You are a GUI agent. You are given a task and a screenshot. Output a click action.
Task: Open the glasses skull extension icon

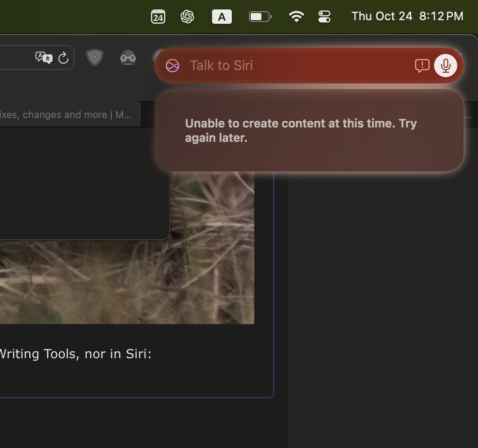tap(128, 58)
